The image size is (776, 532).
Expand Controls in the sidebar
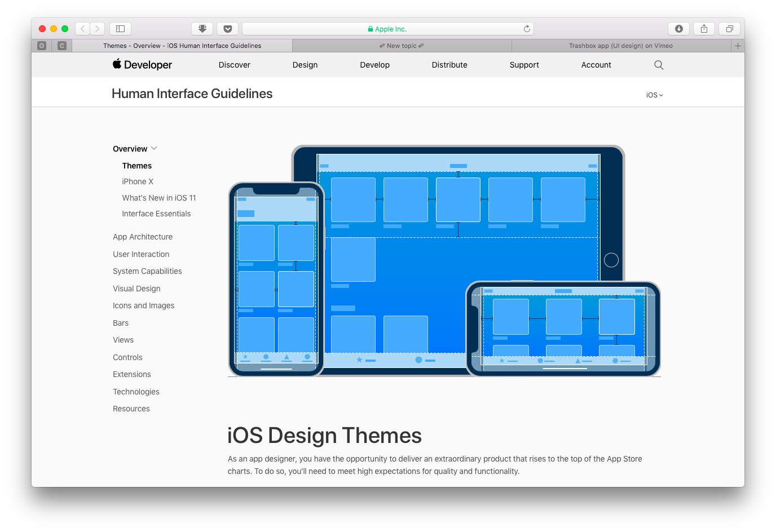coord(127,357)
